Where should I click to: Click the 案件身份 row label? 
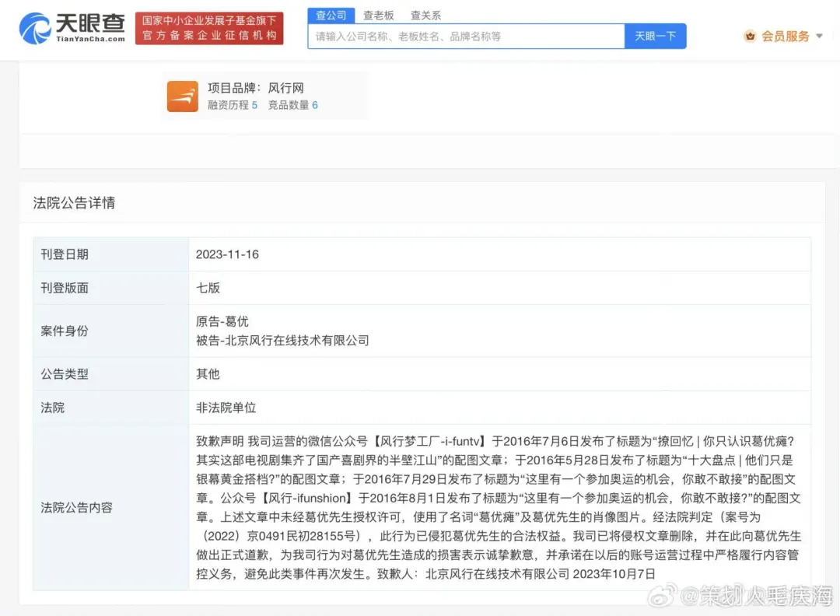click(x=65, y=331)
